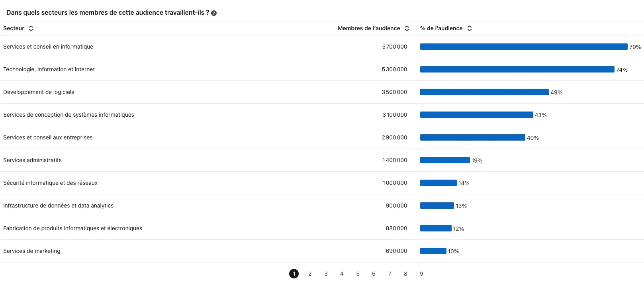Image resolution: width=644 pixels, height=284 pixels.
Task: Select 'Développement de logiciels' row label
Action: click(39, 92)
